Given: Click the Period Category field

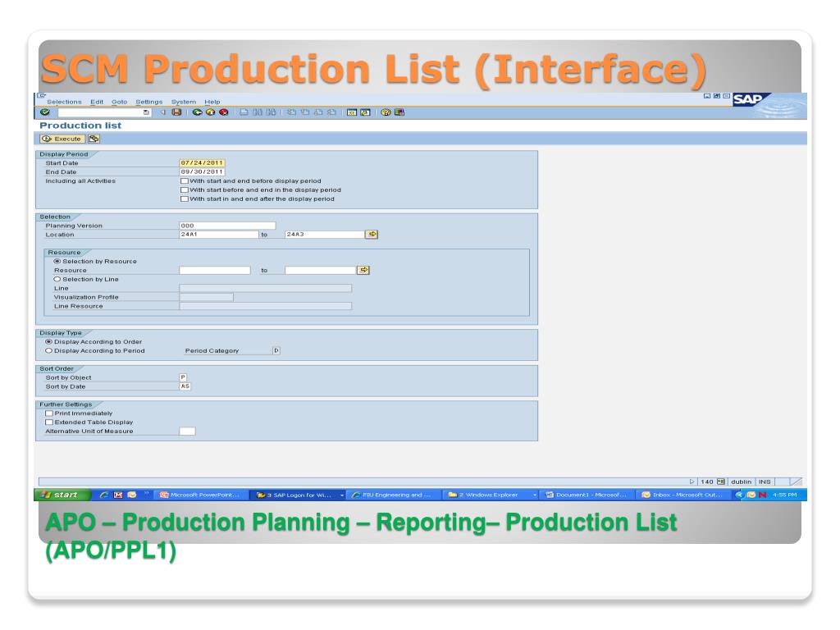Looking at the screenshot, I should [x=276, y=351].
